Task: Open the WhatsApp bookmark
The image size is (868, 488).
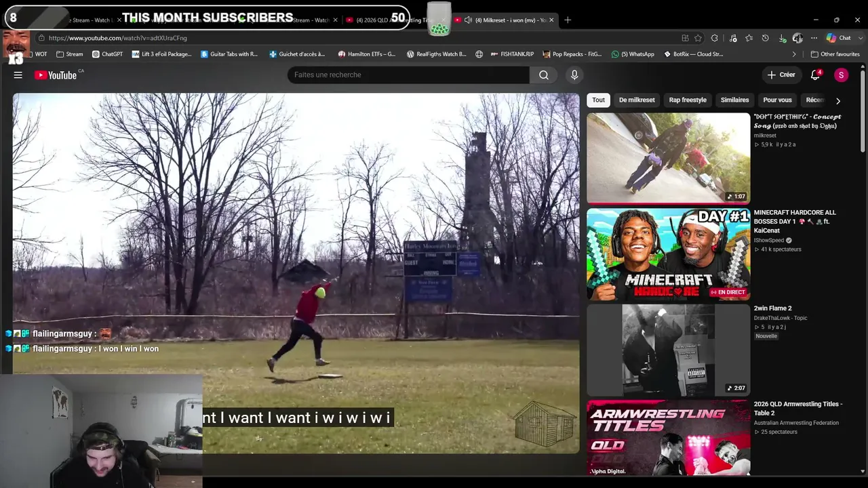Action: (633, 54)
